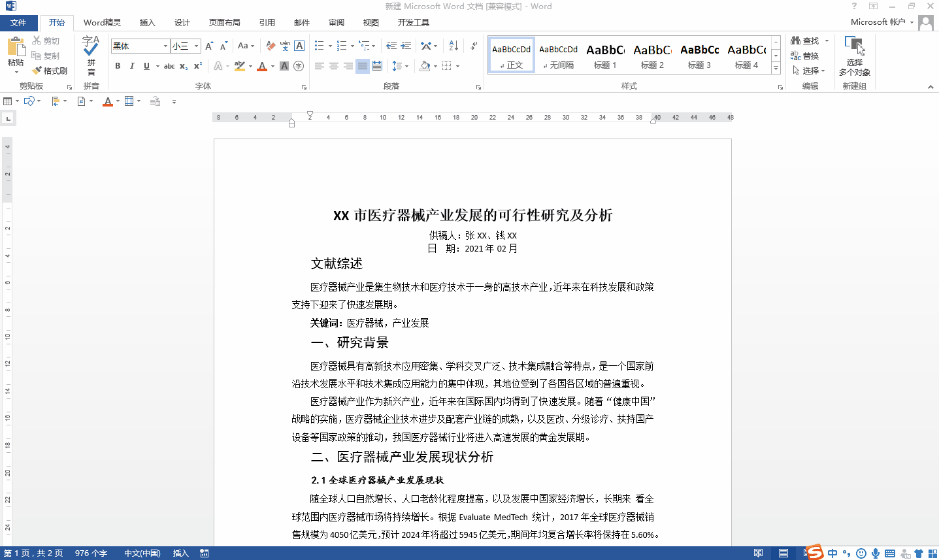This screenshot has height=560, width=939.
Task: Click the Copy (复制) button
Action: 46,56
